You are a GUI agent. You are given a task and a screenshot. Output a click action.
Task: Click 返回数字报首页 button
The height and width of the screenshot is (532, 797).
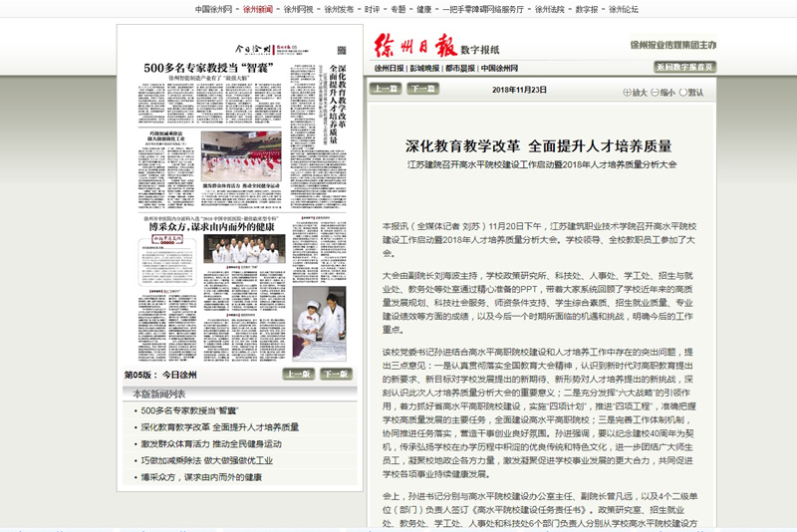point(684,67)
